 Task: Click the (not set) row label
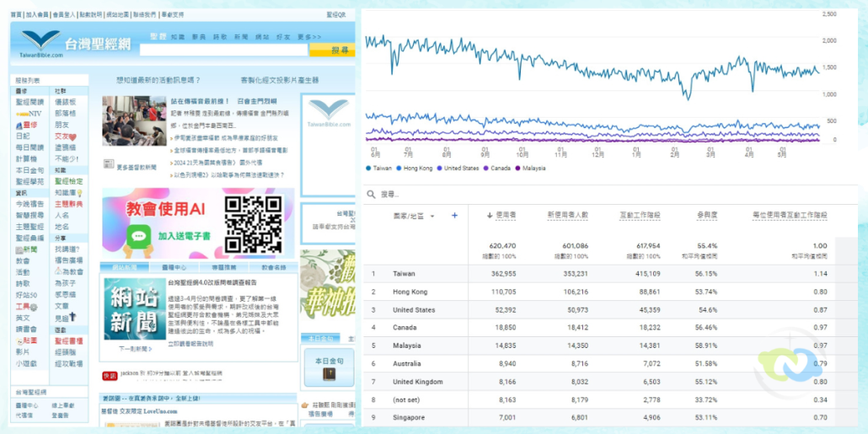point(405,399)
